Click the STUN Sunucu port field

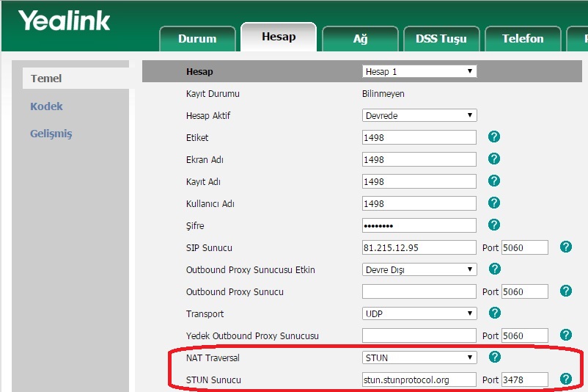[x=524, y=380]
